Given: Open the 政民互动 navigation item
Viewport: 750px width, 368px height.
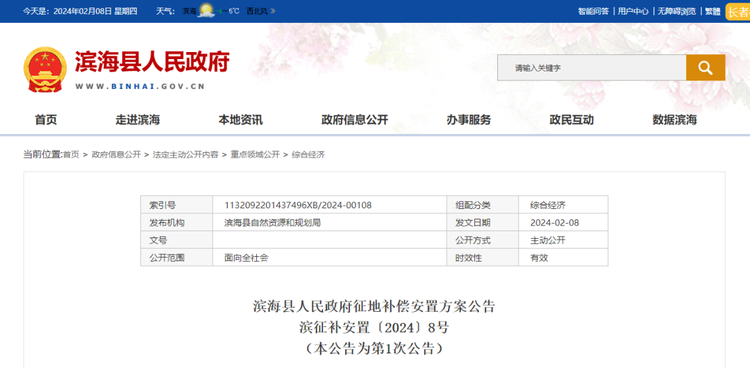Looking at the screenshot, I should [572, 120].
